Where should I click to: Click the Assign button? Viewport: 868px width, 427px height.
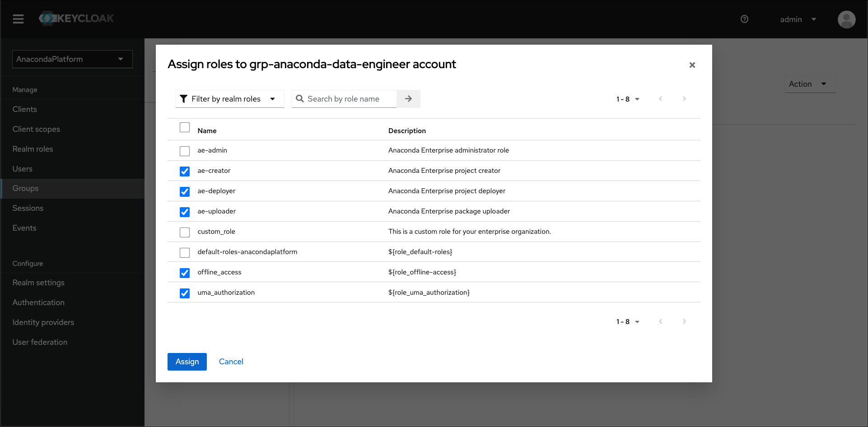[187, 362]
